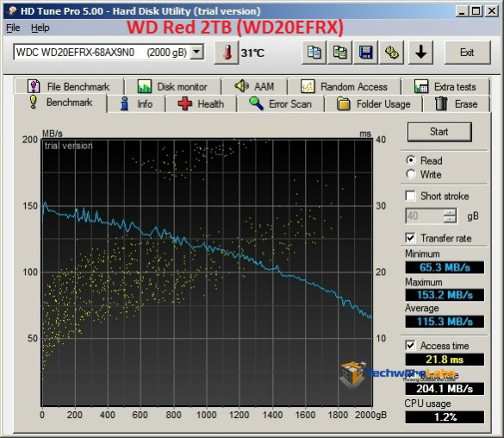Increase short stroke gB spinner up arrow
The image size is (504, 438).
(x=450, y=212)
